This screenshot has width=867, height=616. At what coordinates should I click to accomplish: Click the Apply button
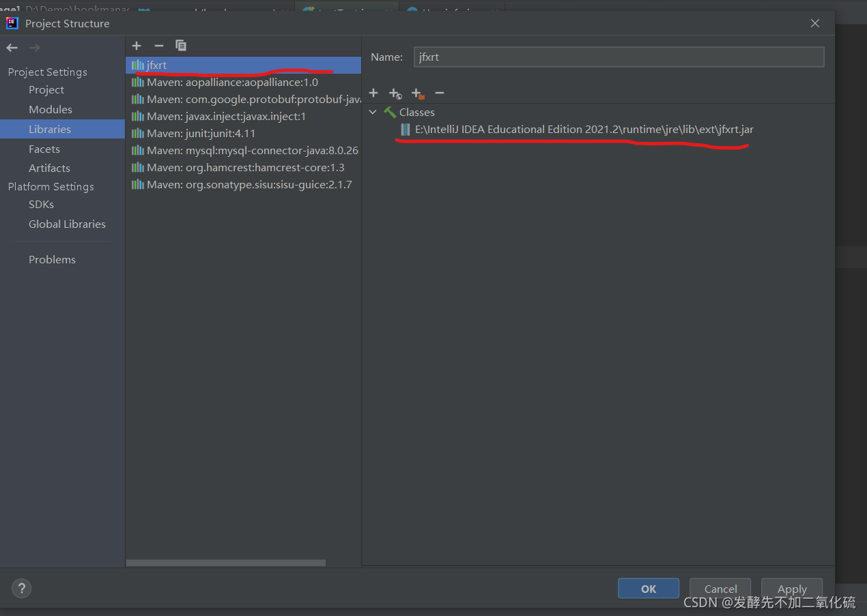[792, 589]
